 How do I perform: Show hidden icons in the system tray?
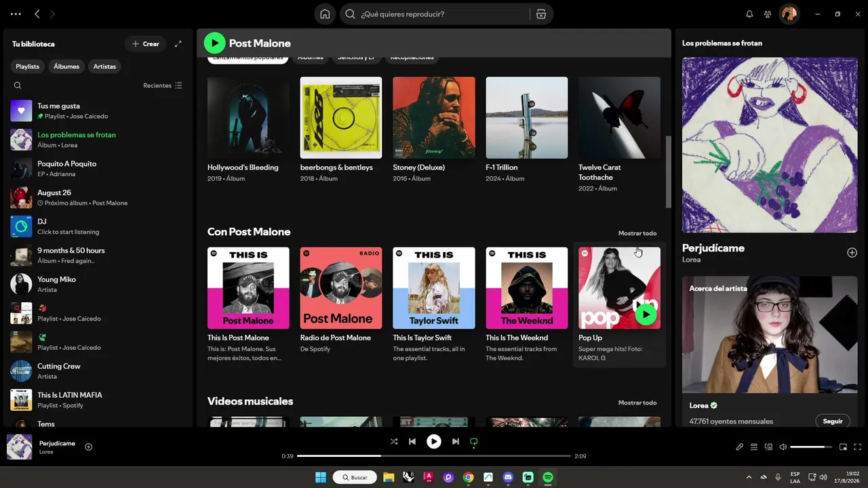[749, 477]
